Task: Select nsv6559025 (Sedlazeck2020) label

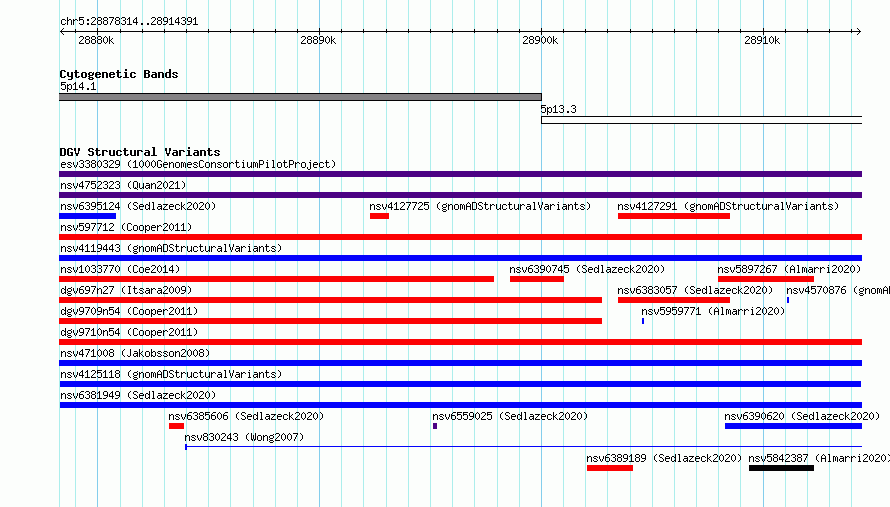Action: point(510,416)
